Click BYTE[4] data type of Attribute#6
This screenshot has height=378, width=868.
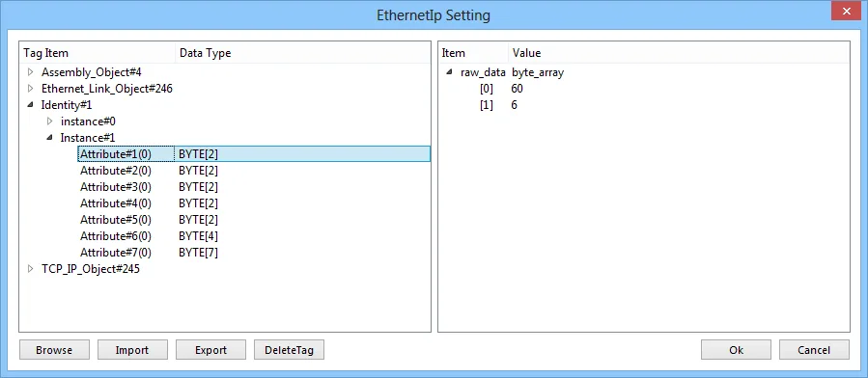pos(198,236)
